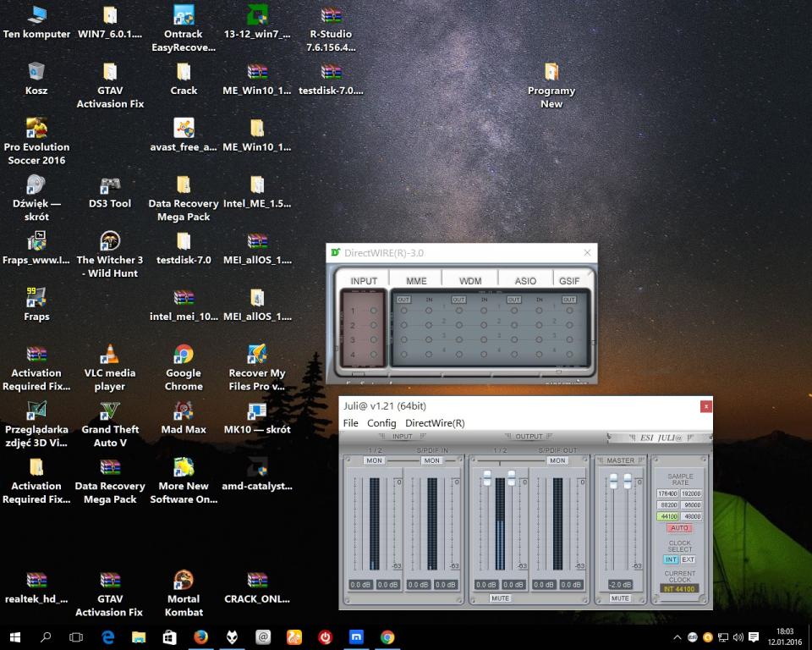Viewport: 812px width, 650px height.
Task: Open The Witcher 3 - Wild Hunt shortcut
Action: [110, 255]
